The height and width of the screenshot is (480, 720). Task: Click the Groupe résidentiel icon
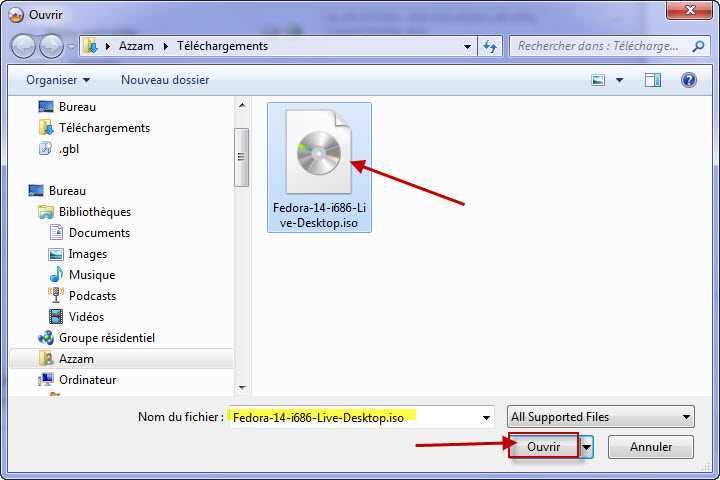pos(46,338)
